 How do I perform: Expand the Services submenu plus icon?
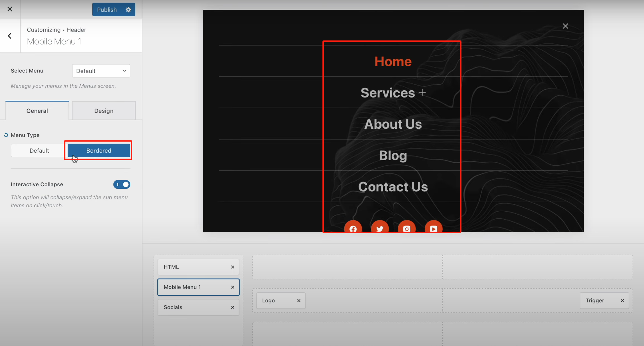422,92
